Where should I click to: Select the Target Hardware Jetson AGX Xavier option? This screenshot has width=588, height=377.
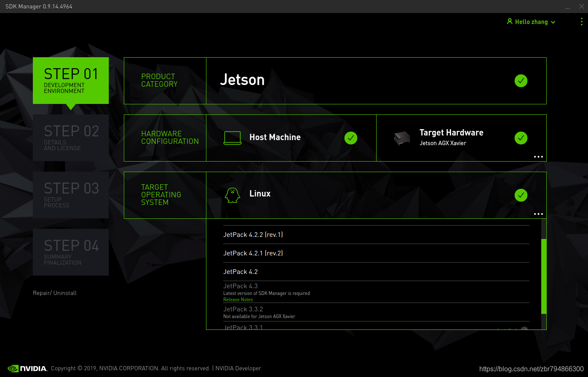coord(461,138)
